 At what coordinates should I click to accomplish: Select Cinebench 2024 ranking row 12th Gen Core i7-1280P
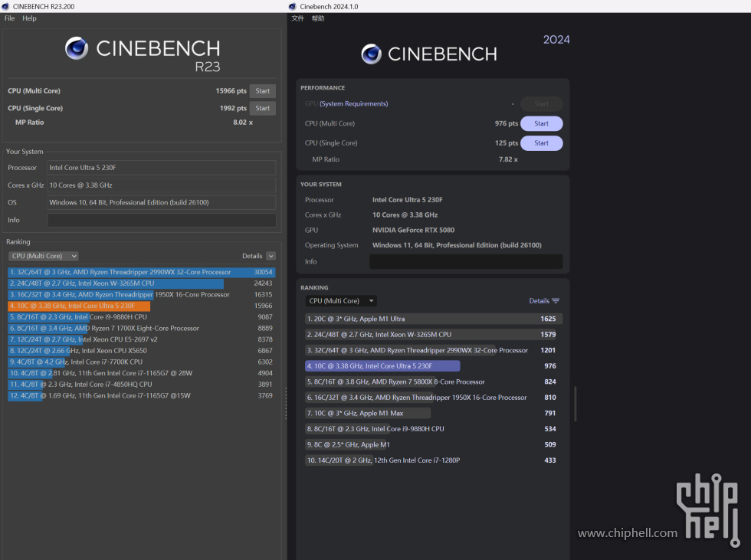(x=434, y=460)
